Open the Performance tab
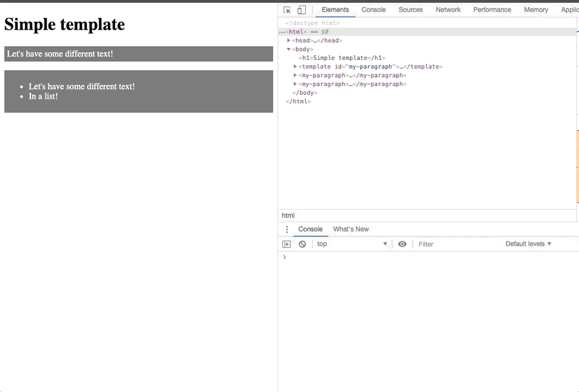Screen dimensions: 579x392 (x=492, y=10)
